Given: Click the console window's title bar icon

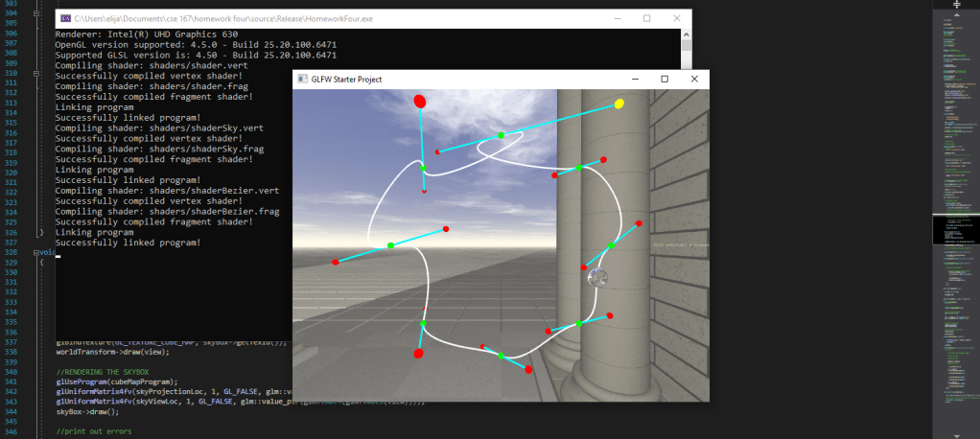Looking at the screenshot, I should [x=64, y=18].
